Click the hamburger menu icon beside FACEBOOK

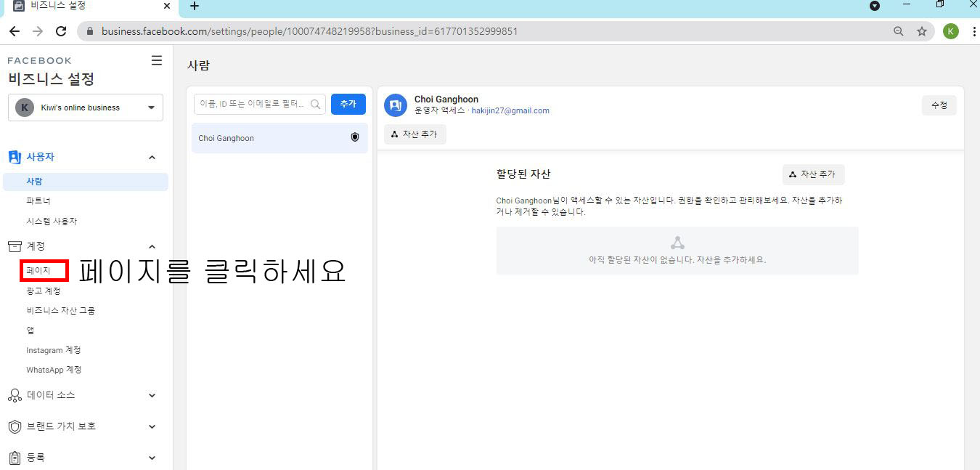click(157, 60)
